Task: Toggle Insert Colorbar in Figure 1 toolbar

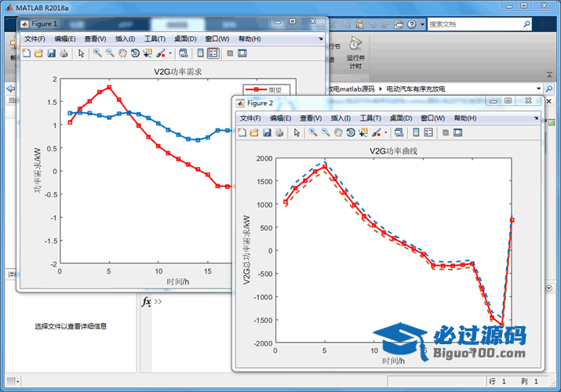Action: [200, 53]
